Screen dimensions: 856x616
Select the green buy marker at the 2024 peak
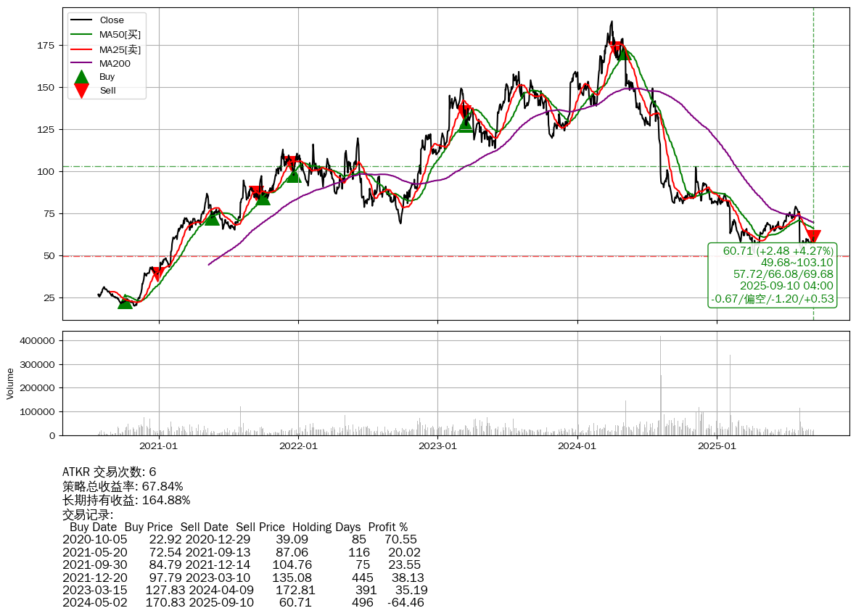(622, 53)
